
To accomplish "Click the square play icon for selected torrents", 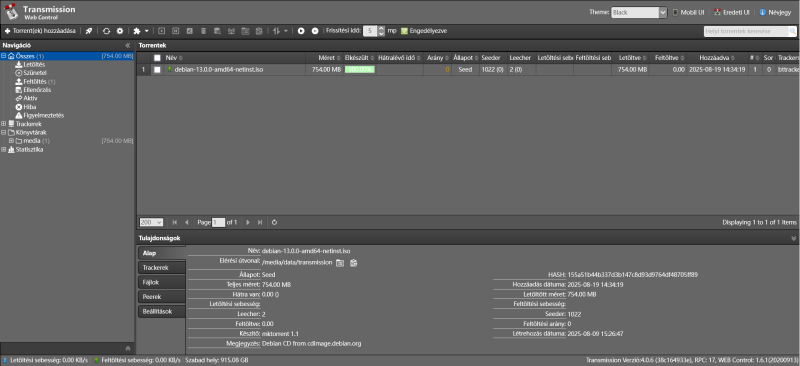I will tap(162, 31).
